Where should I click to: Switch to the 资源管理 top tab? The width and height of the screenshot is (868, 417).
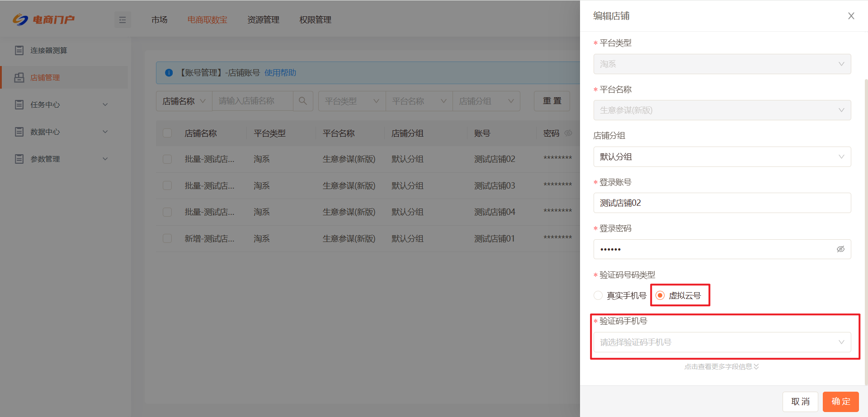click(263, 20)
